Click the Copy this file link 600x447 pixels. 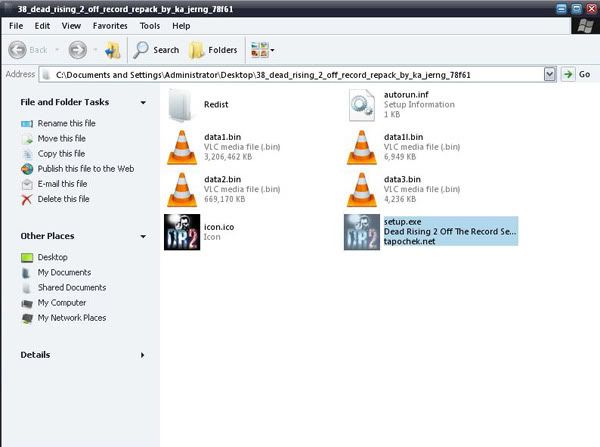click(61, 154)
